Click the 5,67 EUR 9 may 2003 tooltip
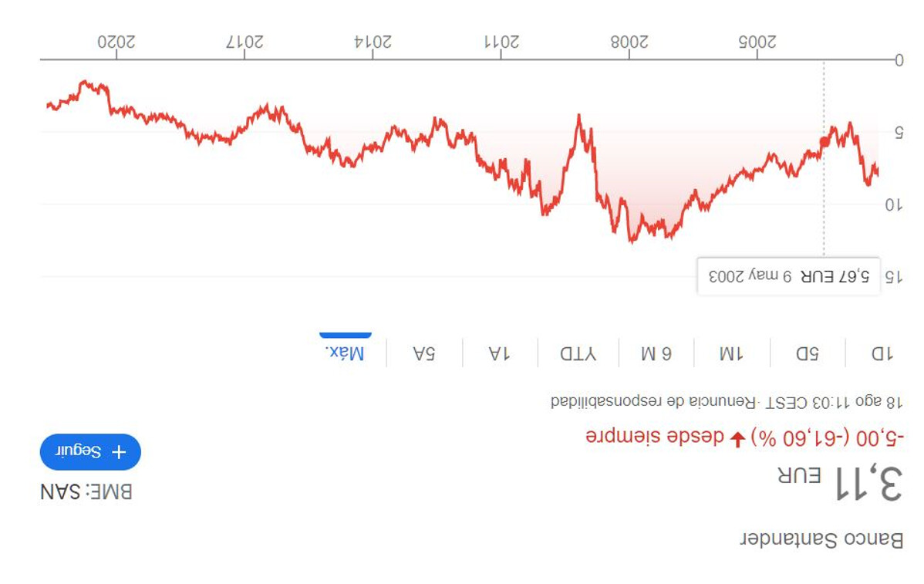The height and width of the screenshot is (584, 924). pos(788,275)
